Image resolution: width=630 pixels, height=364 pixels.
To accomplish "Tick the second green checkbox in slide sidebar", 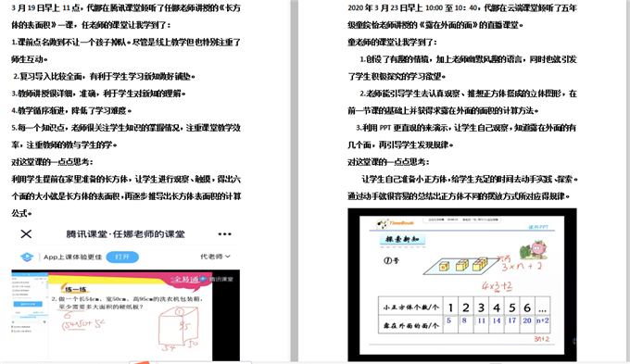I will [x=12, y=331].
